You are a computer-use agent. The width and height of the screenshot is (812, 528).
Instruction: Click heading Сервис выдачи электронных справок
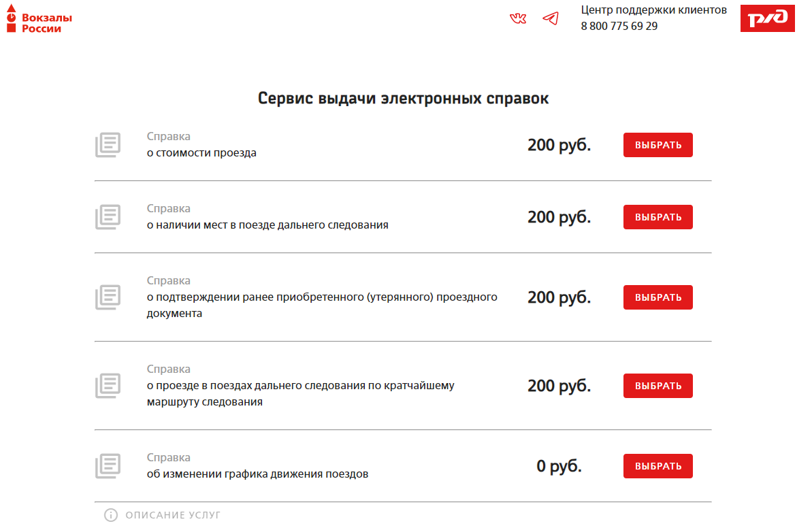[403, 99]
